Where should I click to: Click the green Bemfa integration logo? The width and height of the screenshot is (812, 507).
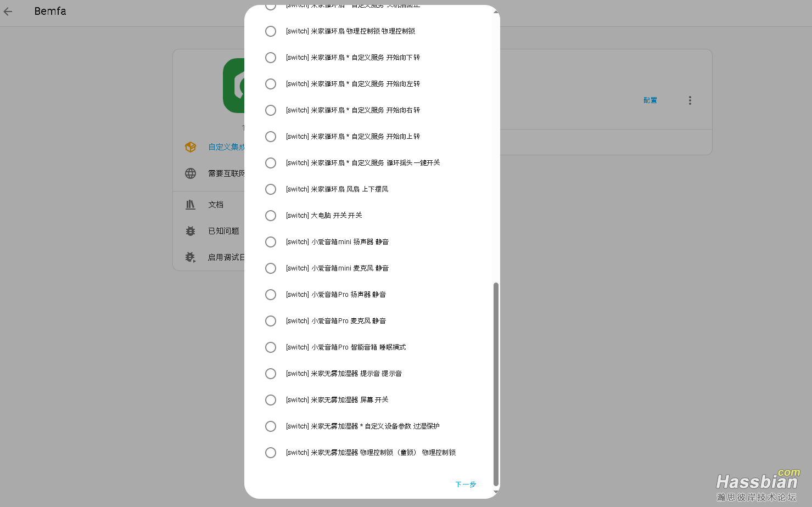(234, 86)
